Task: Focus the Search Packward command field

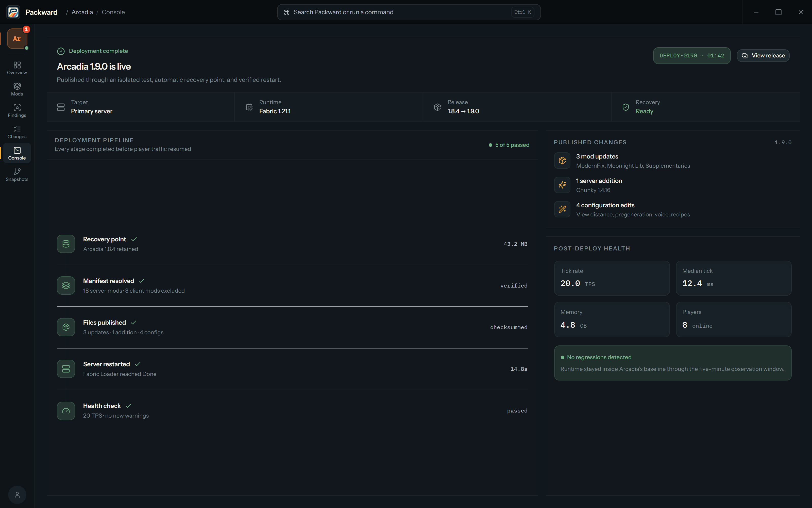Action: coord(409,12)
